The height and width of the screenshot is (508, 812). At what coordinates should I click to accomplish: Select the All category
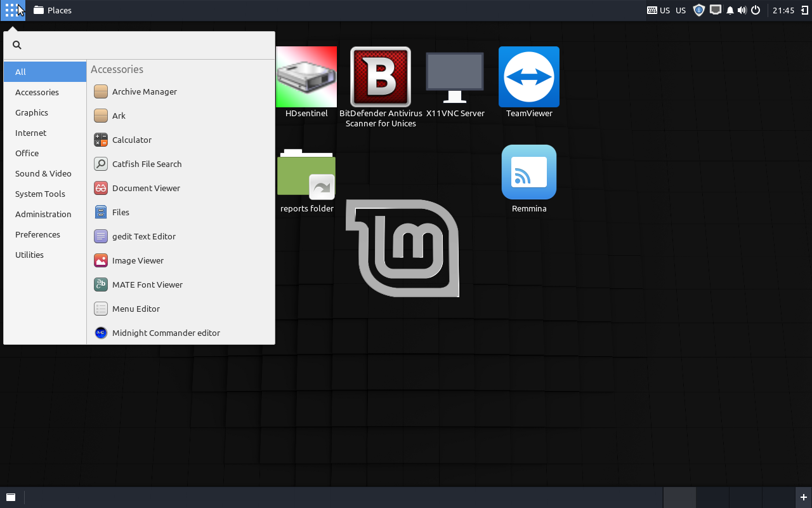[x=45, y=72]
